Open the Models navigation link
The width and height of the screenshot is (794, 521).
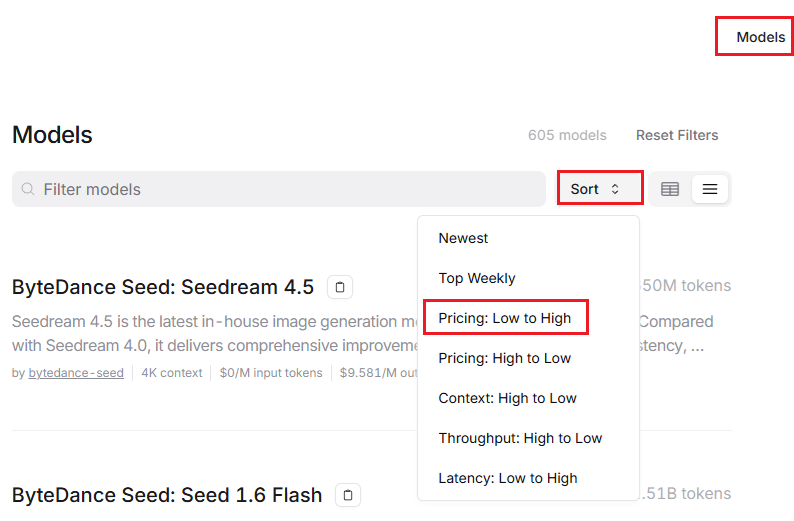[760, 37]
